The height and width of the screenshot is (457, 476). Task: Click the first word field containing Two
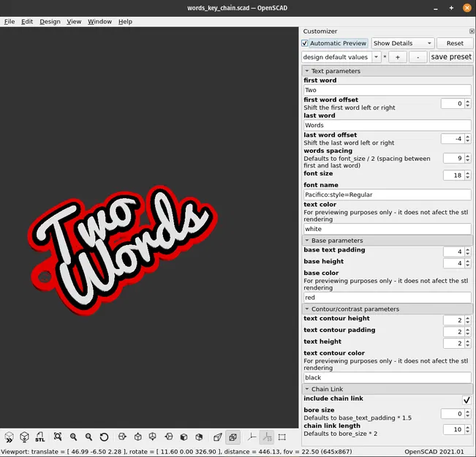point(388,90)
